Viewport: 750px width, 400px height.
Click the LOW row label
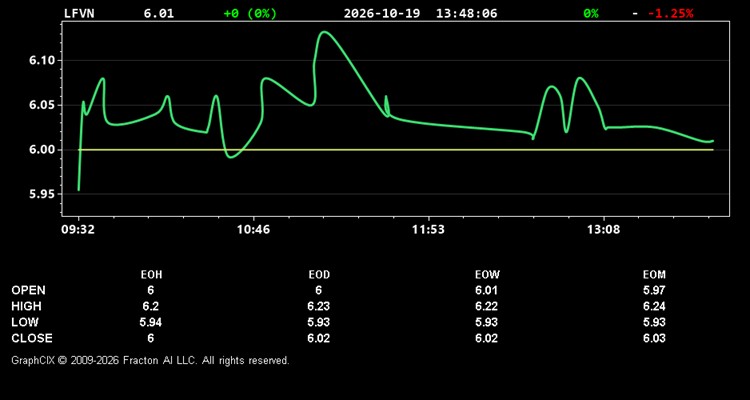click(x=25, y=322)
